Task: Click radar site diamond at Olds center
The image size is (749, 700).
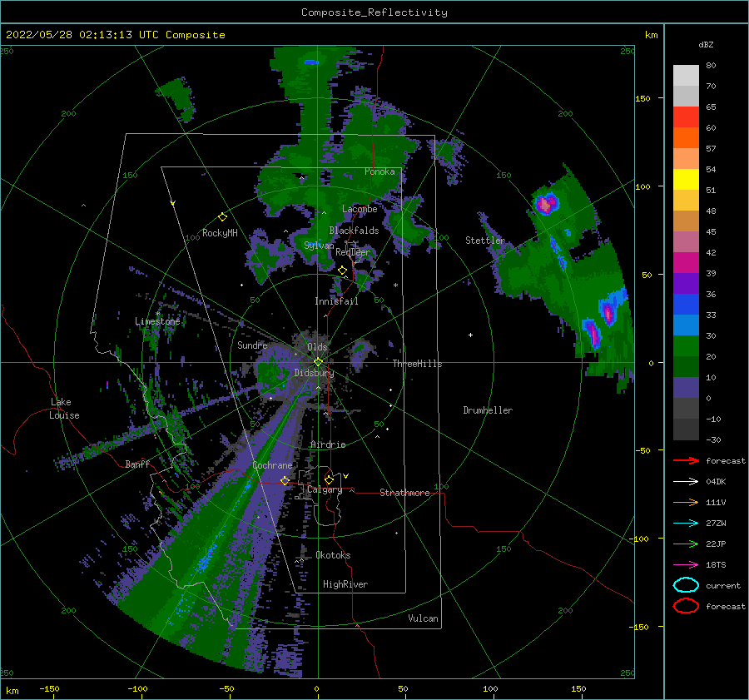Action: (318, 362)
